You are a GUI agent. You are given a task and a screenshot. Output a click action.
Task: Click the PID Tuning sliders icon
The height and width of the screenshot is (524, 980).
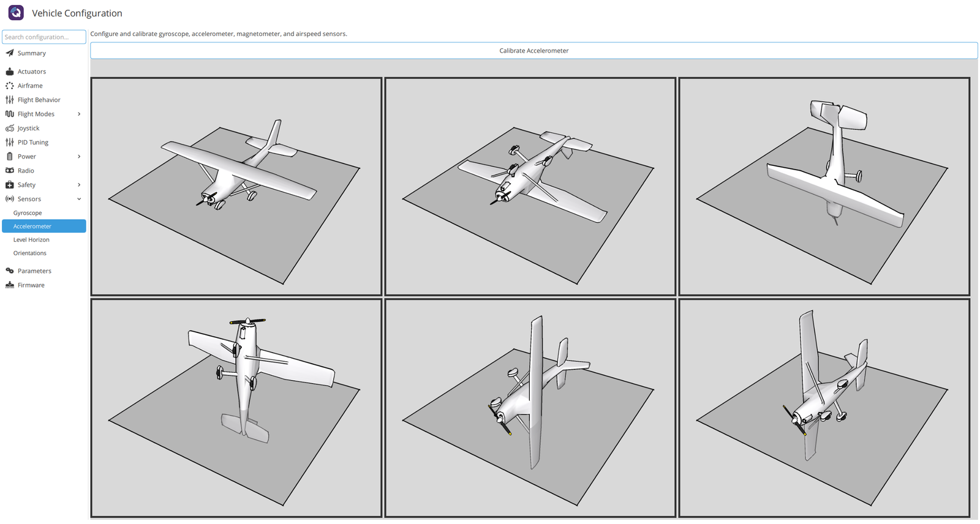coord(10,142)
